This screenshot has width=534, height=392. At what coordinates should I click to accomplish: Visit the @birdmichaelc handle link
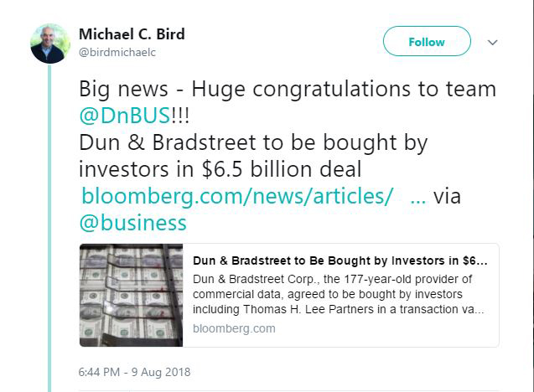click(x=117, y=52)
